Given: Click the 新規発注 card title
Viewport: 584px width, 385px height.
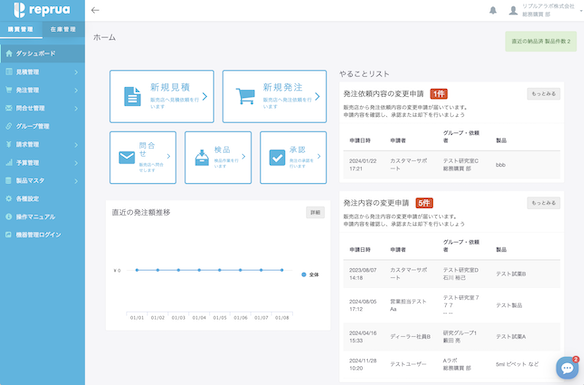Looking at the screenshot, I should pos(283,87).
